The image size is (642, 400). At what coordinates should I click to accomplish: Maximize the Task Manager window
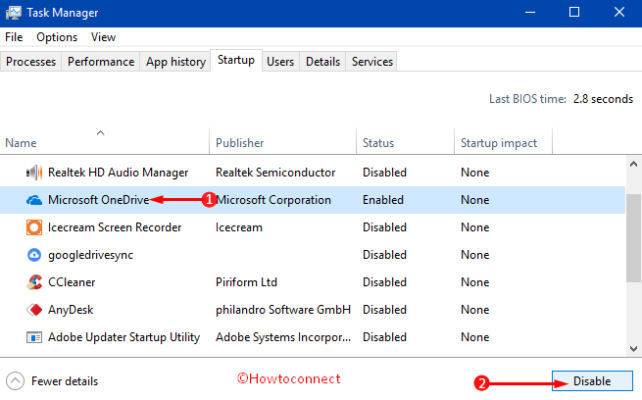click(574, 13)
